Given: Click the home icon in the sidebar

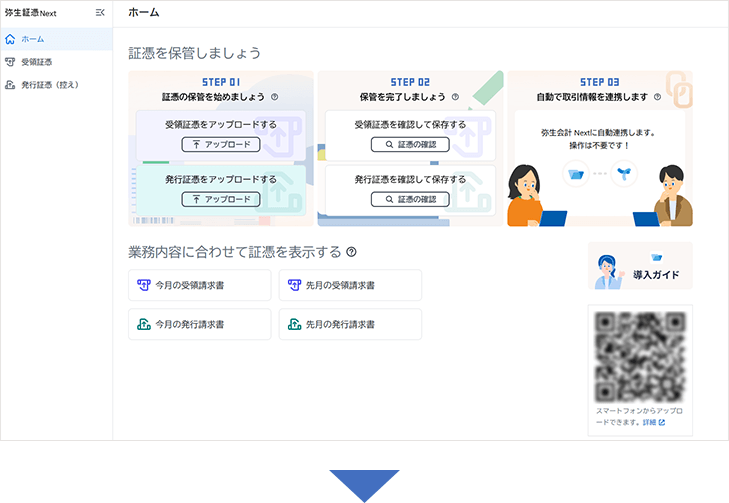Looking at the screenshot, I should point(10,39).
